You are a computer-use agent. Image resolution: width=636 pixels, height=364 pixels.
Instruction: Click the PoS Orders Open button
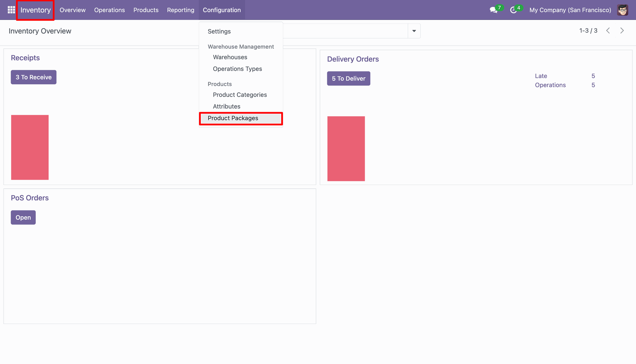(x=23, y=217)
